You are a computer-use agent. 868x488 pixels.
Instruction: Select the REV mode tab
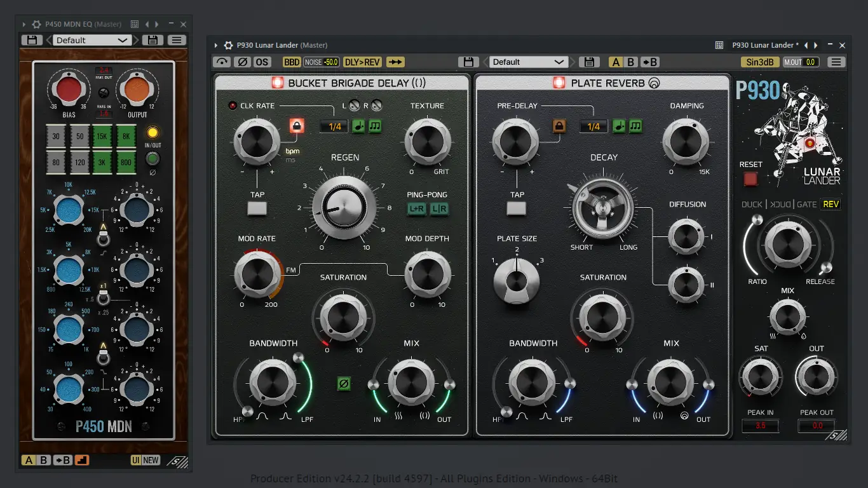tap(831, 205)
